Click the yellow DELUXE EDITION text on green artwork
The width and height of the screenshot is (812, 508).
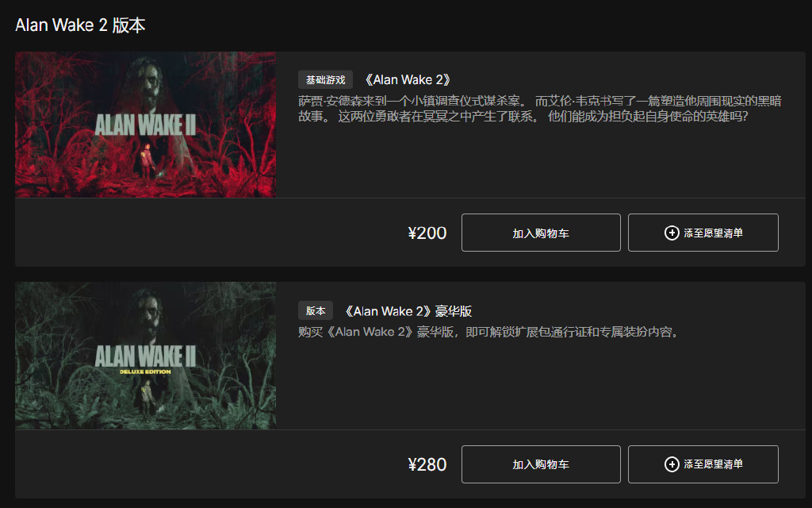click(146, 371)
